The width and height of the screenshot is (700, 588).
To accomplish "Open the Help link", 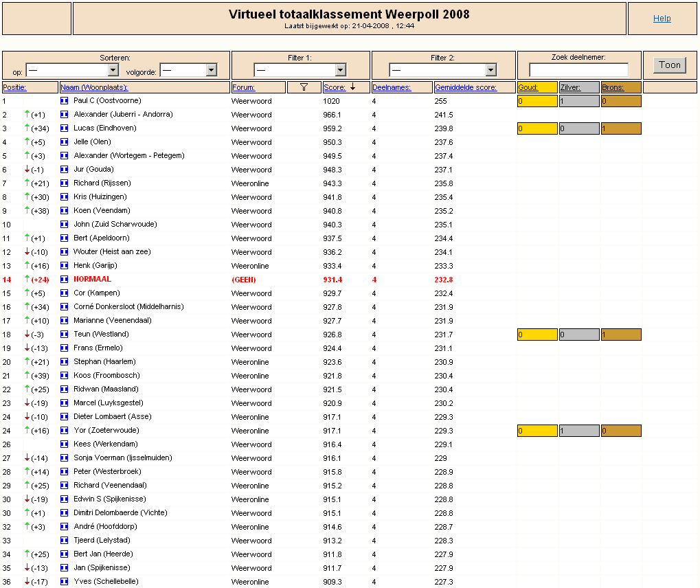I will click(x=662, y=19).
